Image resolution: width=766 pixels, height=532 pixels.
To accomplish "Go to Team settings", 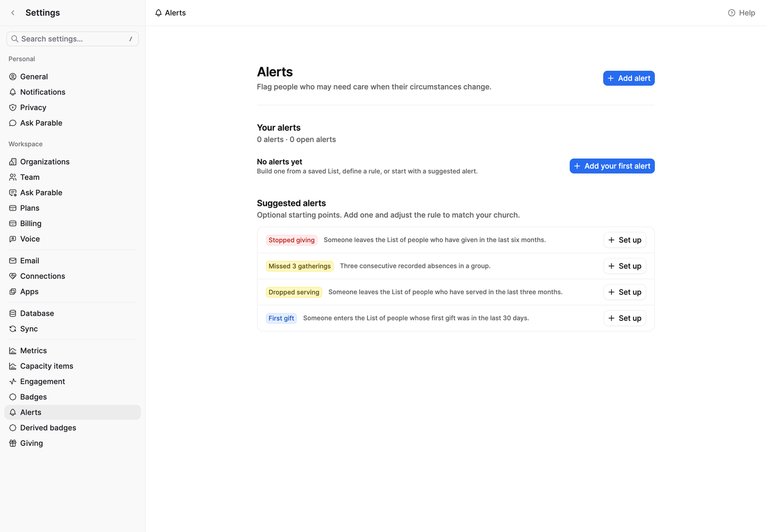I will point(72,177).
